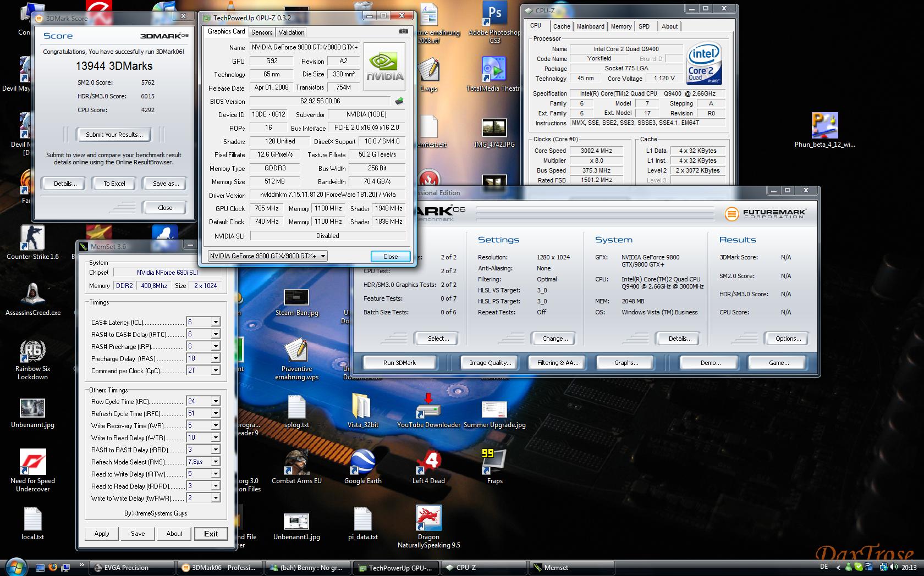Viewport: 924px width, 576px height.
Task: Open Vista_32bit folder icon
Action: [362, 411]
